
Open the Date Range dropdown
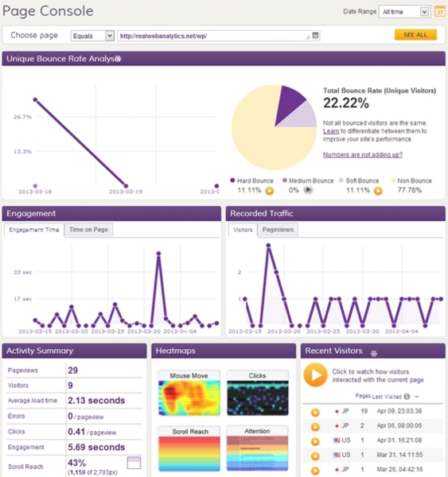point(404,12)
